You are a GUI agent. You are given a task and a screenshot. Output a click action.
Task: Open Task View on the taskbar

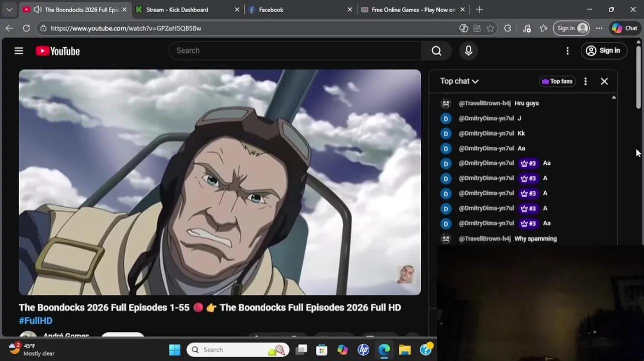(301, 349)
